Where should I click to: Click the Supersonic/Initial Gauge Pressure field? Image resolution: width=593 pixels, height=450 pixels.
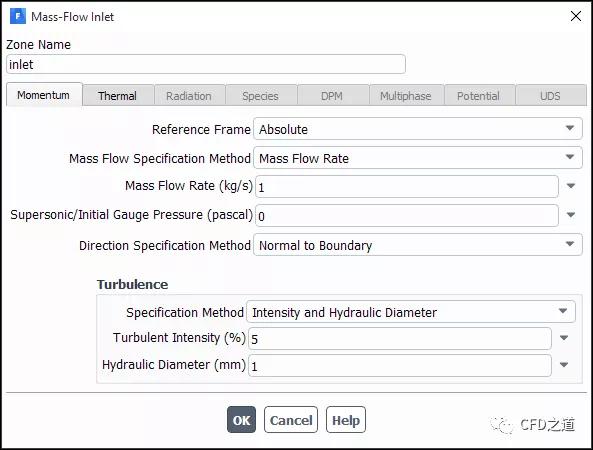pyautogui.click(x=407, y=216)
